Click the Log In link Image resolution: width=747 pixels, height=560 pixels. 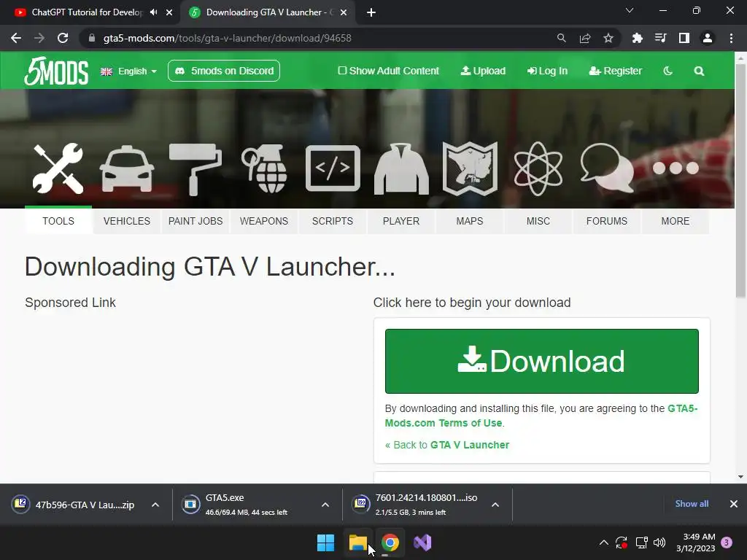(x=547, y=71)
